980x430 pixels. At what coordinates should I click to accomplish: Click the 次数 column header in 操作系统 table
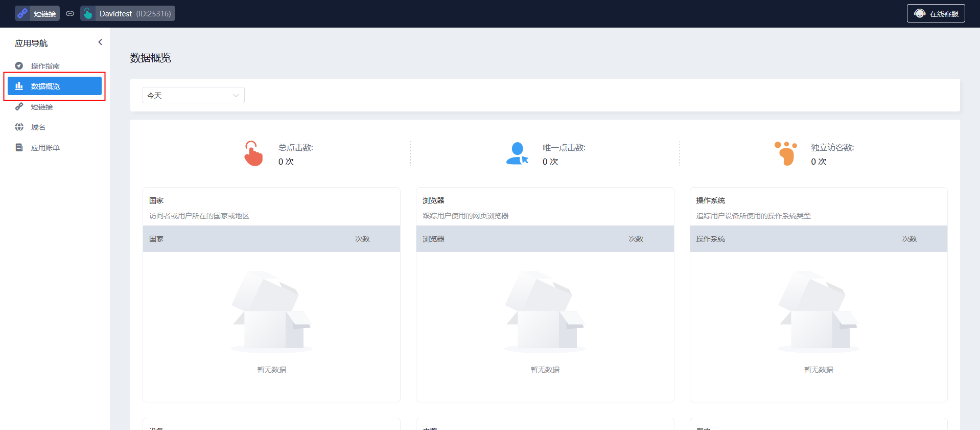click(x=909, y=239)
